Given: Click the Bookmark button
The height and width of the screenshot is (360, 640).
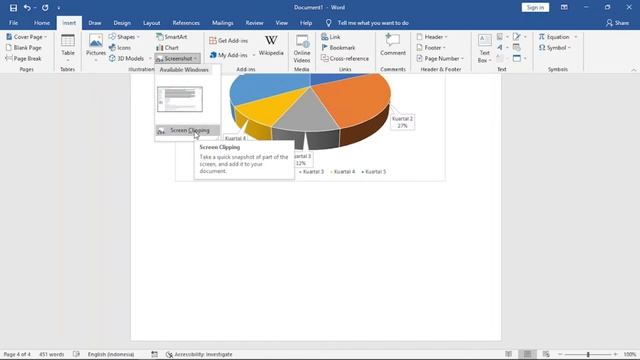Looking at the screenshot, I should coord(338,48).
